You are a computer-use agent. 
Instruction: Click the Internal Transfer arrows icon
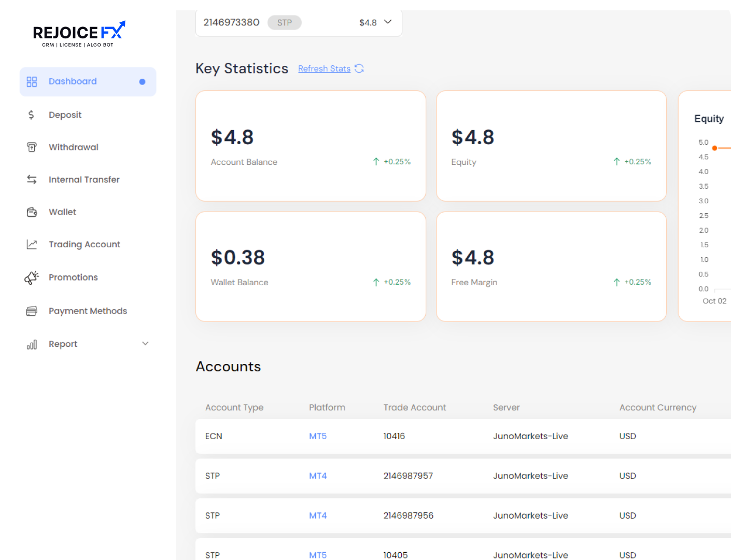tap(32, 179)
